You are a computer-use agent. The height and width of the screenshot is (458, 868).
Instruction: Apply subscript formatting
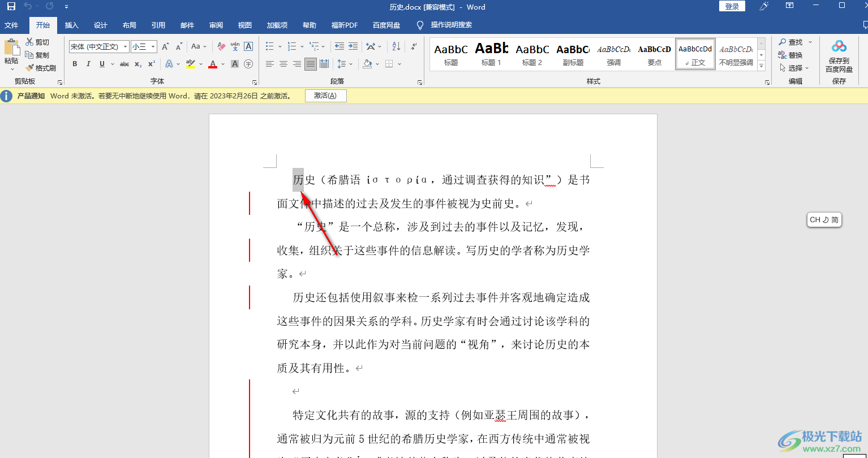tap(138, 64)
